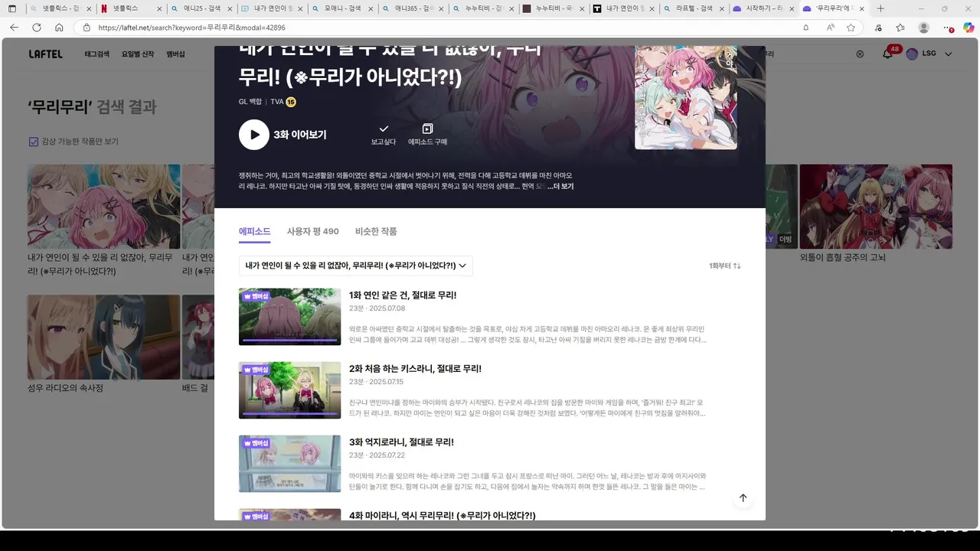Close the '무리무리' active tab
Viewport: 980px width, 551px height.
[861, 8]
